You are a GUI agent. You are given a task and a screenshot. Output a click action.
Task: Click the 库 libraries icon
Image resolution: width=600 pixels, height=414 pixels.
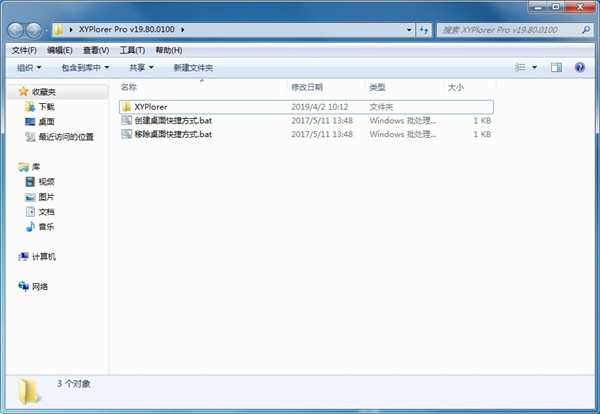coord(23,167)
